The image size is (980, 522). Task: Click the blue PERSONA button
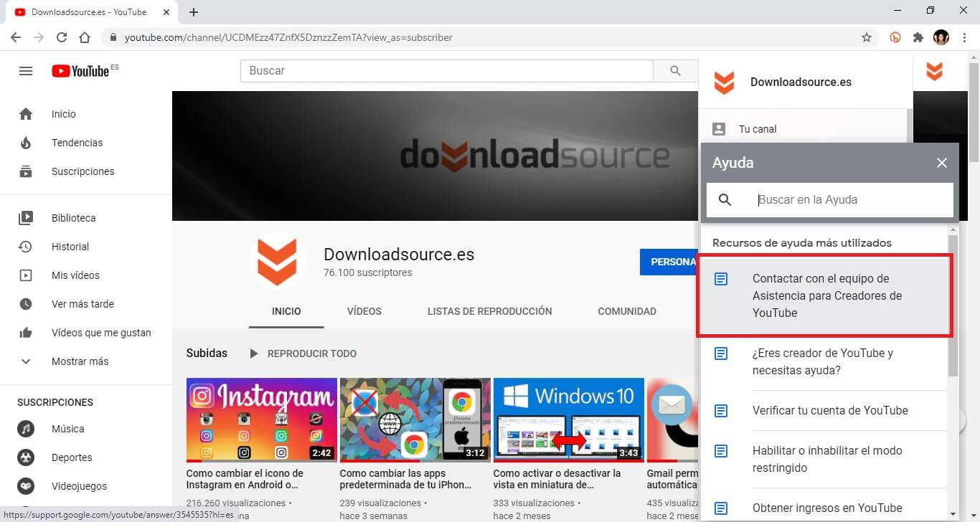(x=669, y=262)
